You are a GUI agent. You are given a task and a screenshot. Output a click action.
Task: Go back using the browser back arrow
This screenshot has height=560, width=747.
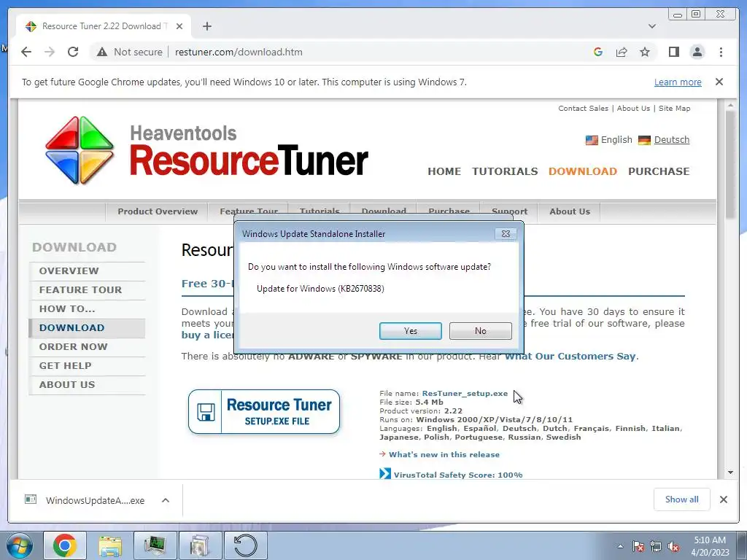coord(26,52)
